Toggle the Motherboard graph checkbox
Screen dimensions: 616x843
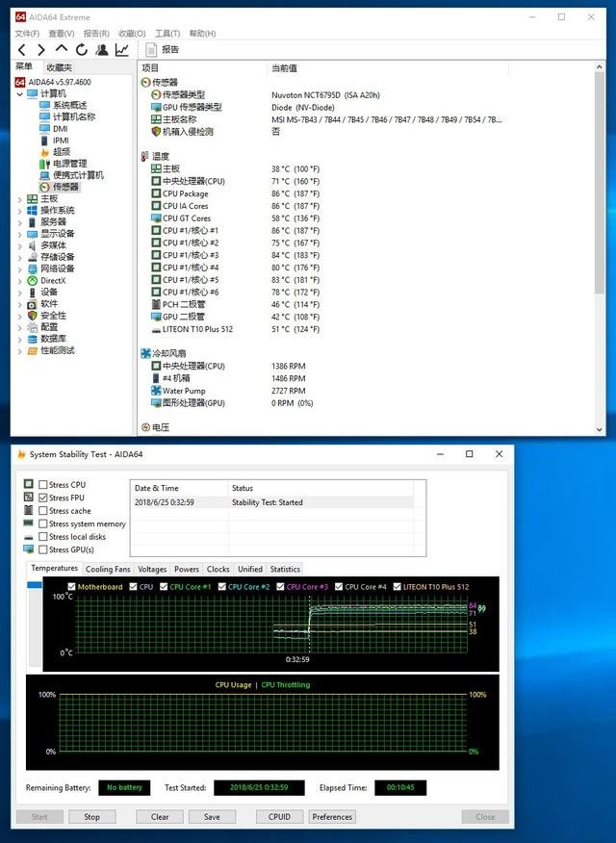(x=71, y=587)
